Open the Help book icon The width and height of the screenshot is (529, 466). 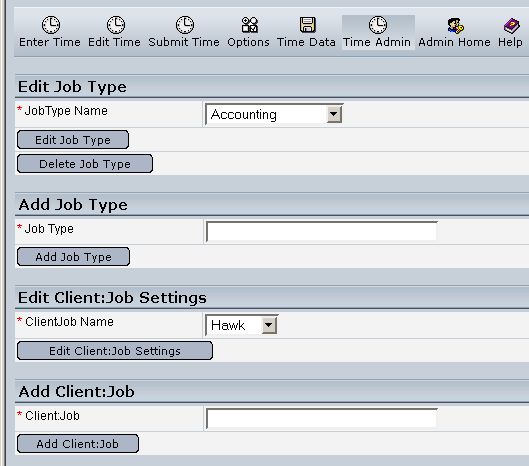tap(511, 26)
